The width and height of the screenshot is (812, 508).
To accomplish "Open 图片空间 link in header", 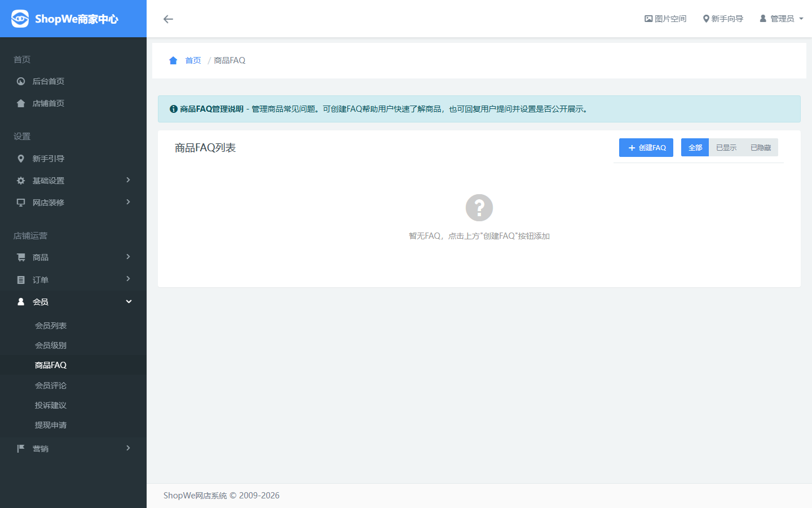I will (665, 19).
